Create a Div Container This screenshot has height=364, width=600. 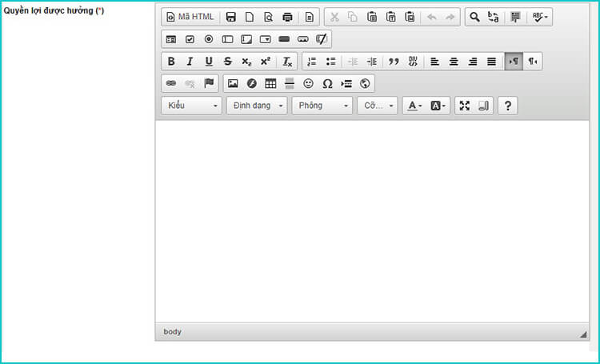pos(413,62)
